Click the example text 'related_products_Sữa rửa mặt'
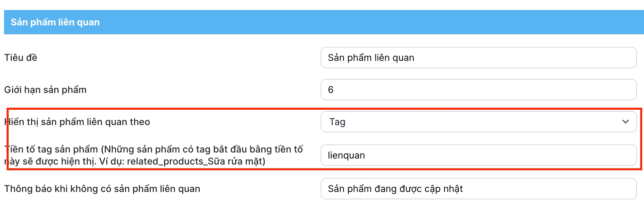This screenshot has width=644, height=206. 196,161
